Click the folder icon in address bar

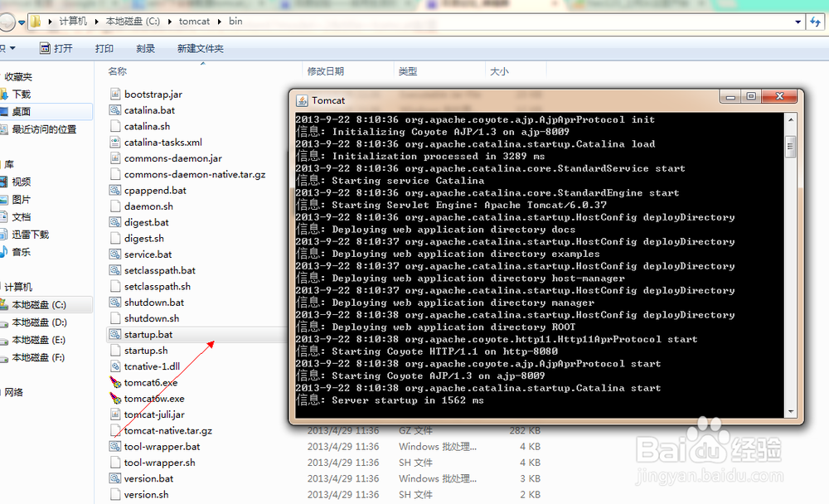(36, 22)
